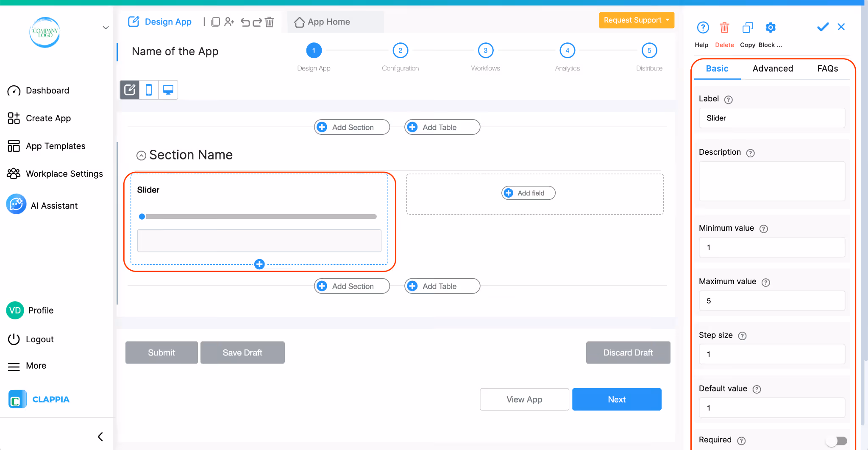
Task: Click Add field in empty column
Action: (529, 193)
